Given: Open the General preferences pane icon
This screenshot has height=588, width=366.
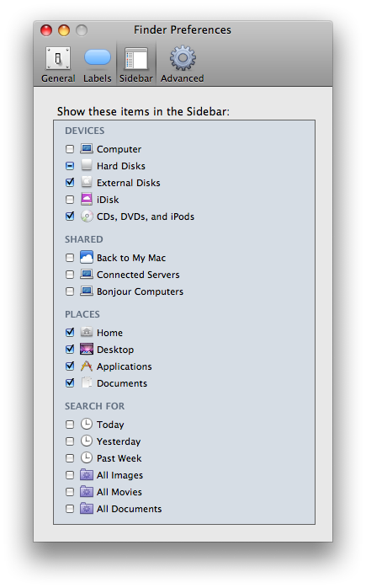Looking at the screenshot, I should [x=58, y=58].
